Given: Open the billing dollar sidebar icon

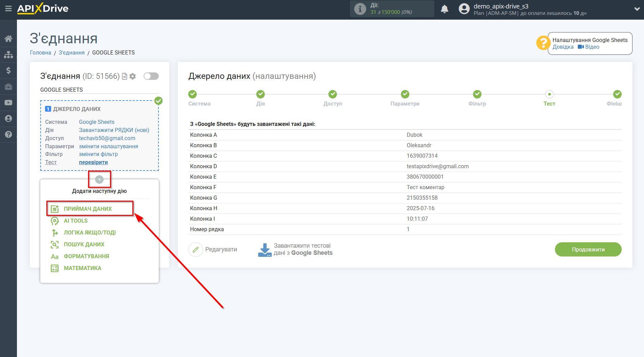Looking at the screenshot, I should [8, 70].
